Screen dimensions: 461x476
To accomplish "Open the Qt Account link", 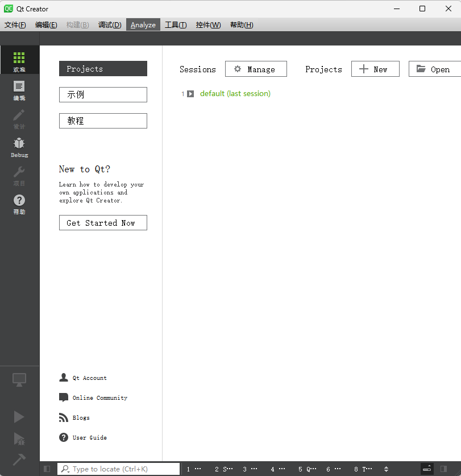I will click(83, 378).
